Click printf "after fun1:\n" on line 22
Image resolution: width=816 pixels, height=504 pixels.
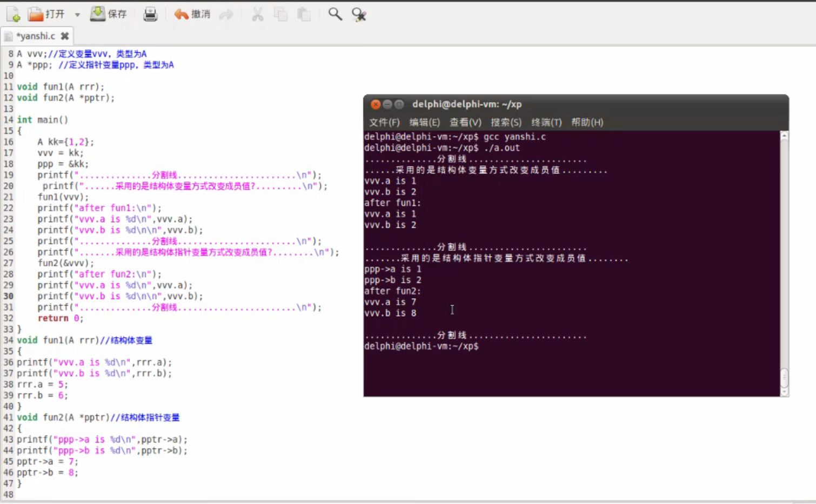[99, 208]
